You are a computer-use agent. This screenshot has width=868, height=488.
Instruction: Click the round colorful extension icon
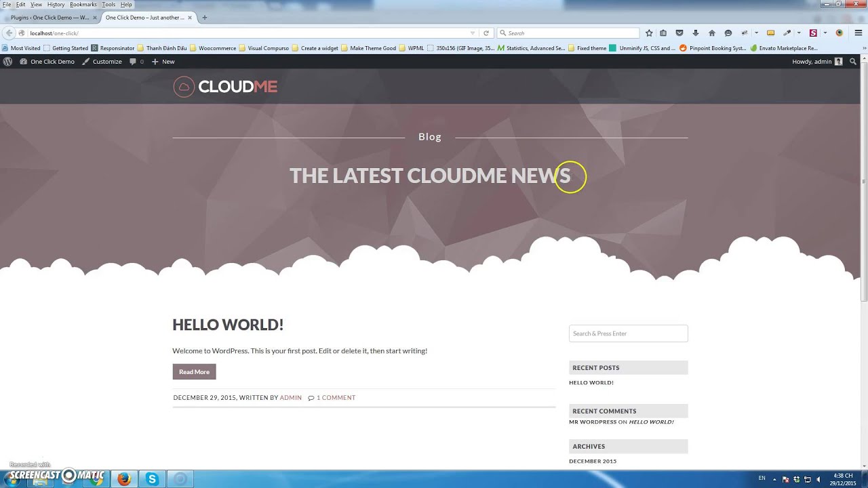(x=840, y=33)
